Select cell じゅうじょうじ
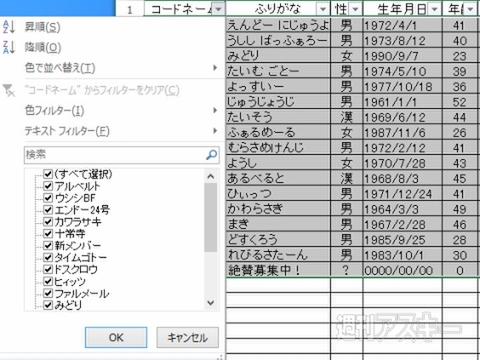The height and width of the screenshot is (360, 480). [278, 102]
